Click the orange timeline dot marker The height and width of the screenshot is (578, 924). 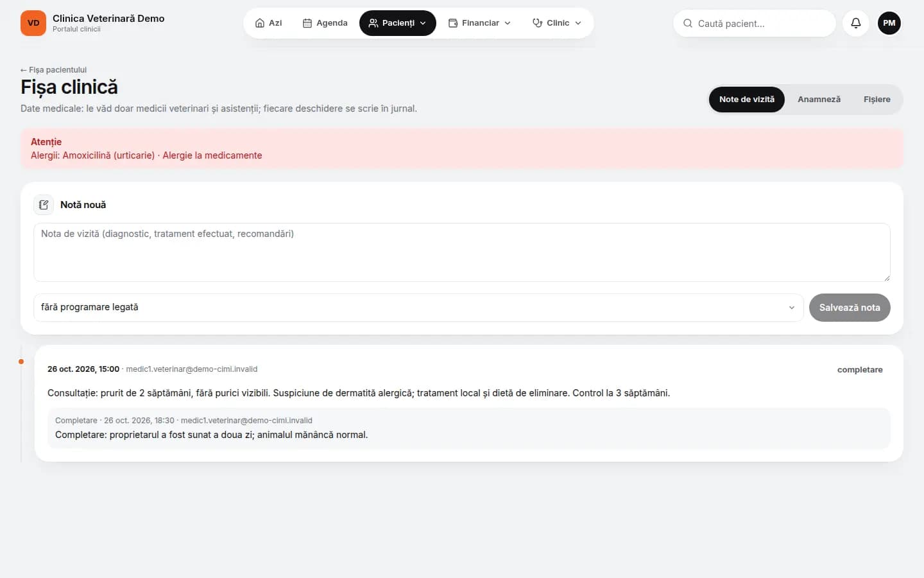[21, 362]
